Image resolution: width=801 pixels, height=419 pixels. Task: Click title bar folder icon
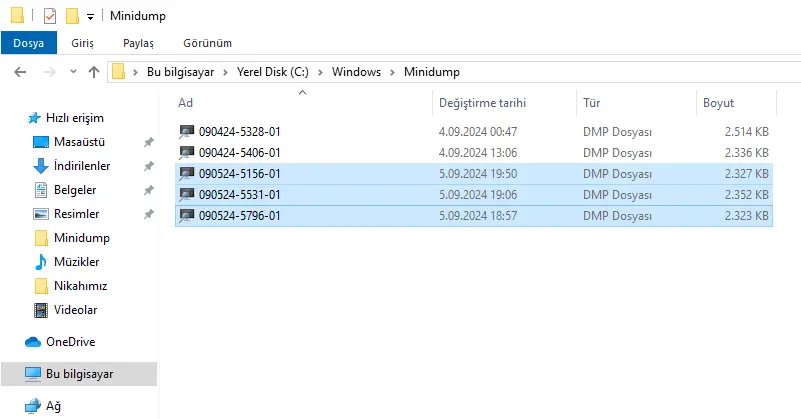click(17, 15)
